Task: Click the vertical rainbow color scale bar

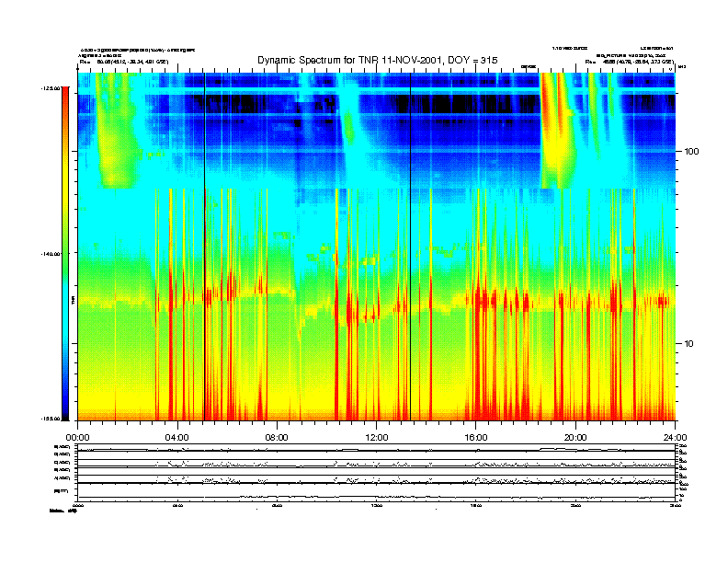Action: 65,253
